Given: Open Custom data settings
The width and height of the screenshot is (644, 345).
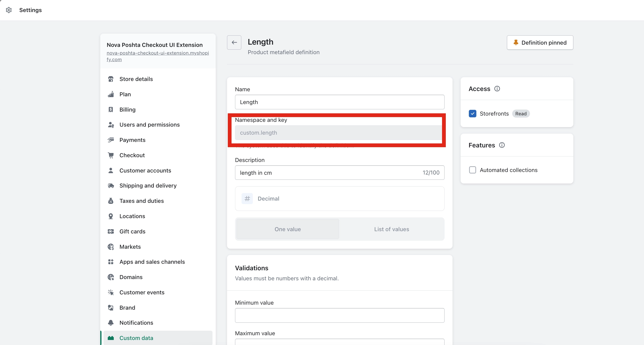Looking at the screenshot, I should (x=158, y=338).
